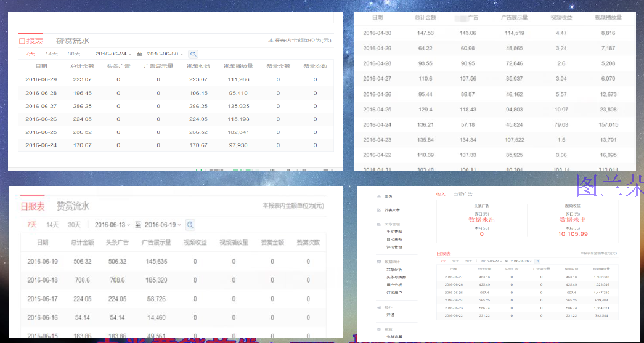Click the 2016-06-17 date cell

43,299
